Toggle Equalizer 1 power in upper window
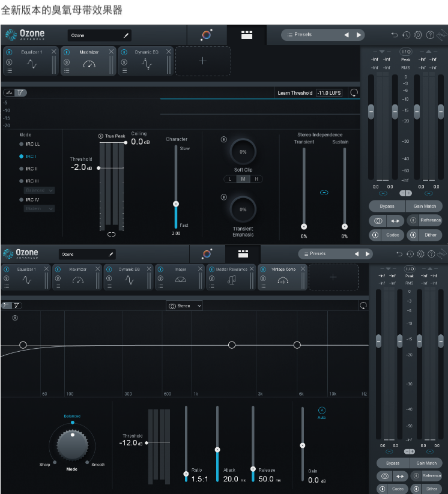 coord(9,52)
